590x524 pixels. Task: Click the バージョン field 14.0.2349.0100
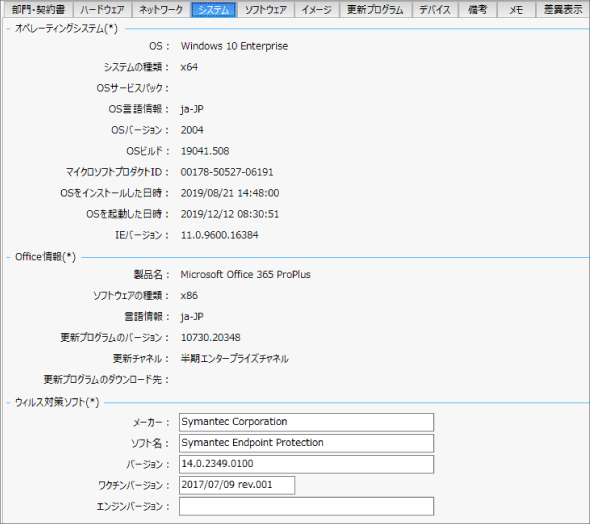tap(306, 464)
